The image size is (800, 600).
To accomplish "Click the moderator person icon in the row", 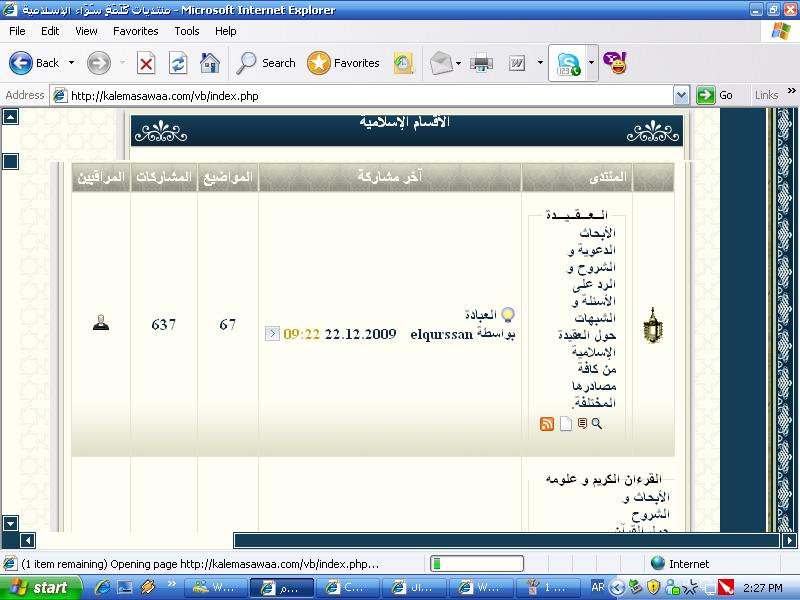I will (x=101, y=323).
